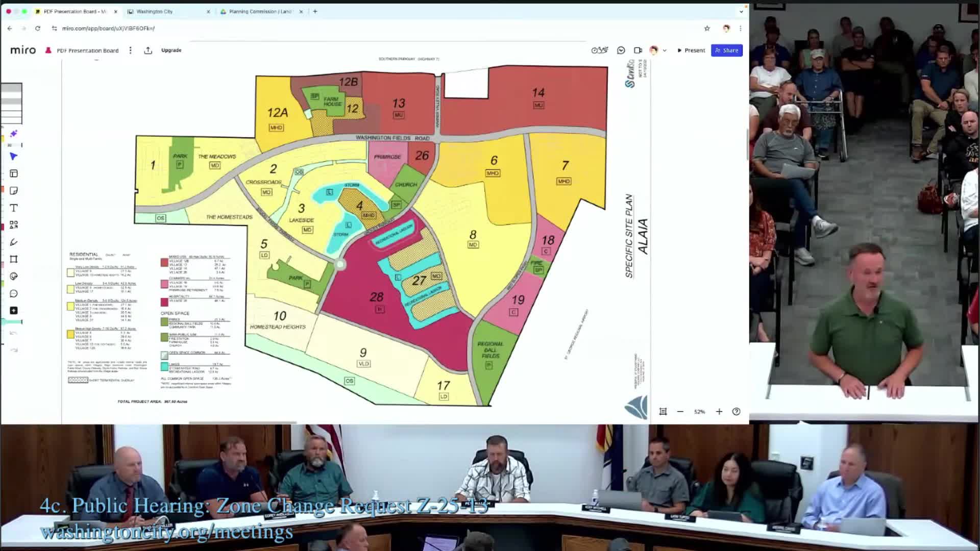Viewport: 980px width, 551px height.
Task: Click the Present button
Action: click(692, 50)
